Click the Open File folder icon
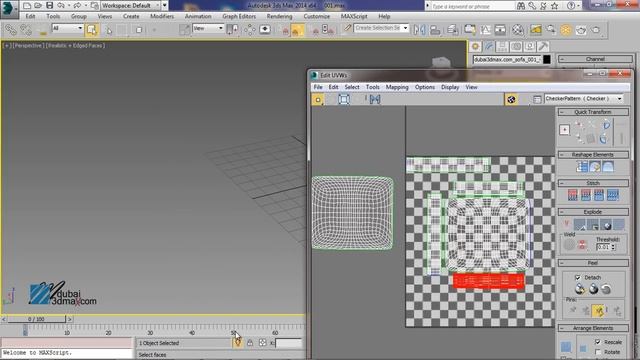The image size is (640, 360). 38,5
